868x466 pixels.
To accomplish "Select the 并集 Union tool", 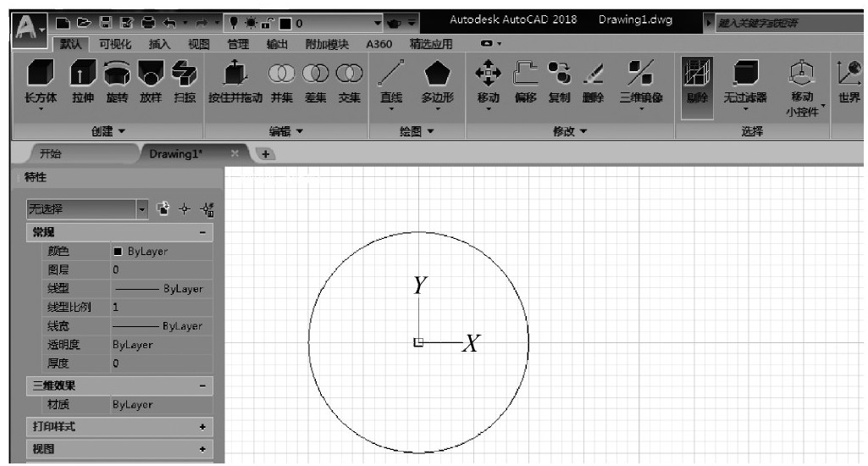I will (x=281, y=82).
